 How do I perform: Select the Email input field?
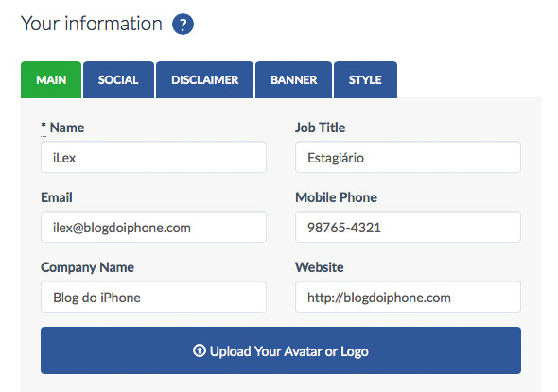[x=153, y=227]
